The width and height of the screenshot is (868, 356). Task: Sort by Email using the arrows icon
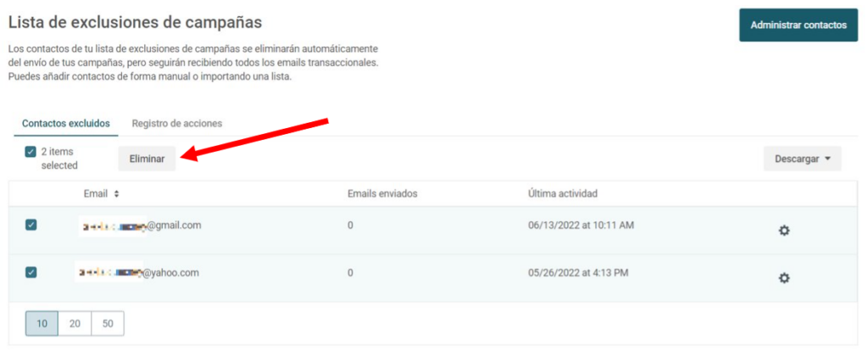point(116,194)
